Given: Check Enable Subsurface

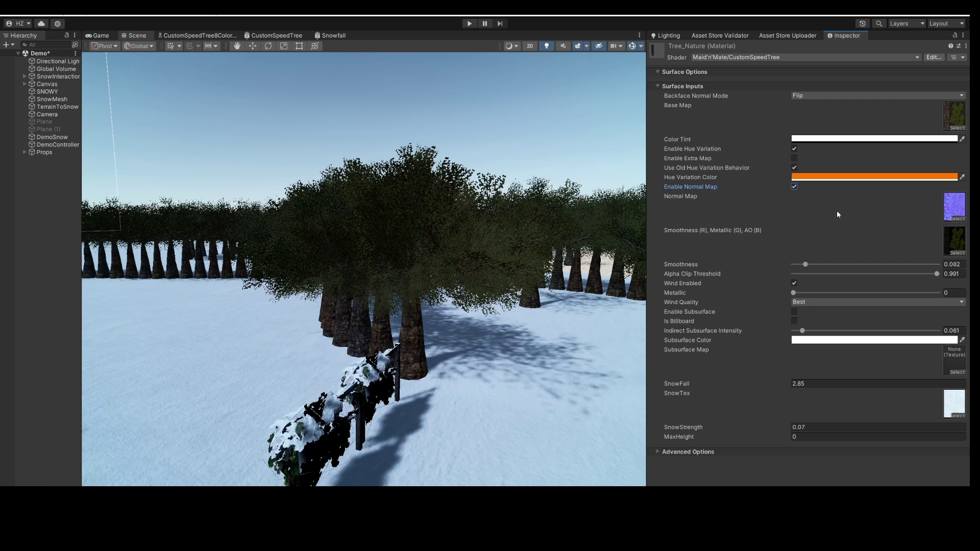Looking at the screenshot, I should pyautogui.click(x=794, y=311).
